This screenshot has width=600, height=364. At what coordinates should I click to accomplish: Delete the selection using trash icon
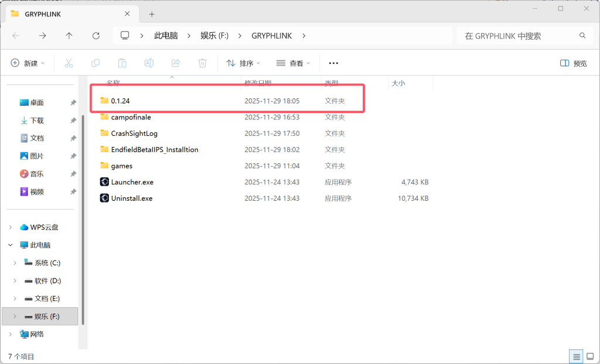click(x=202, y=63)
